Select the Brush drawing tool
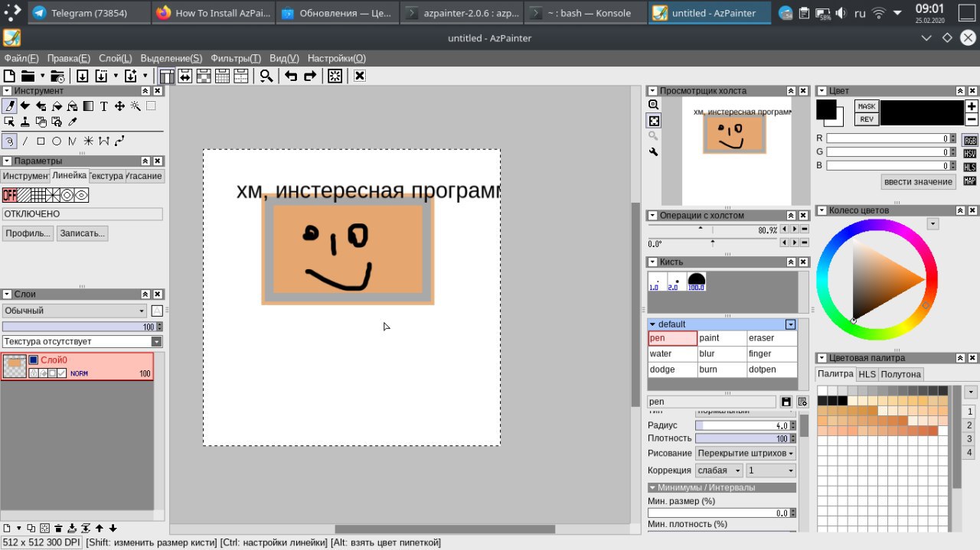 [9, 106]
